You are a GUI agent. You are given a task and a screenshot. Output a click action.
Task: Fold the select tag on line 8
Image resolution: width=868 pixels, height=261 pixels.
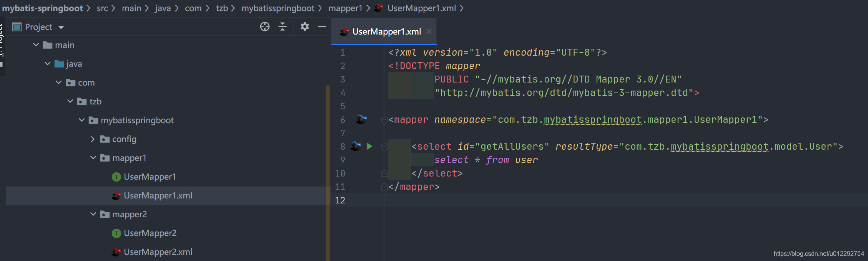pyautogui.click(x=384, y=147)
